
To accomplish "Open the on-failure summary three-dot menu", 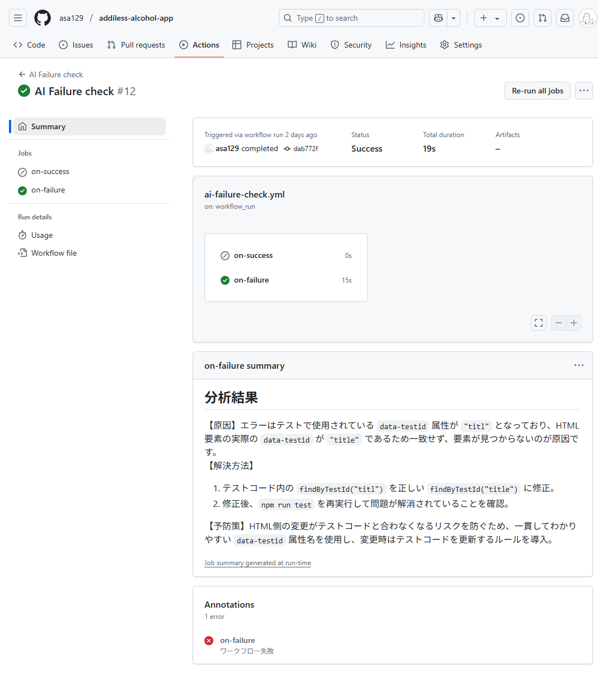I will [579, 365].
